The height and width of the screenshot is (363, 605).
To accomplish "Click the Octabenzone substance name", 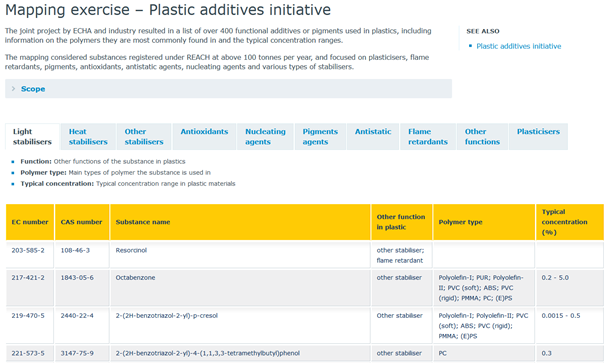I will (135, 278).
